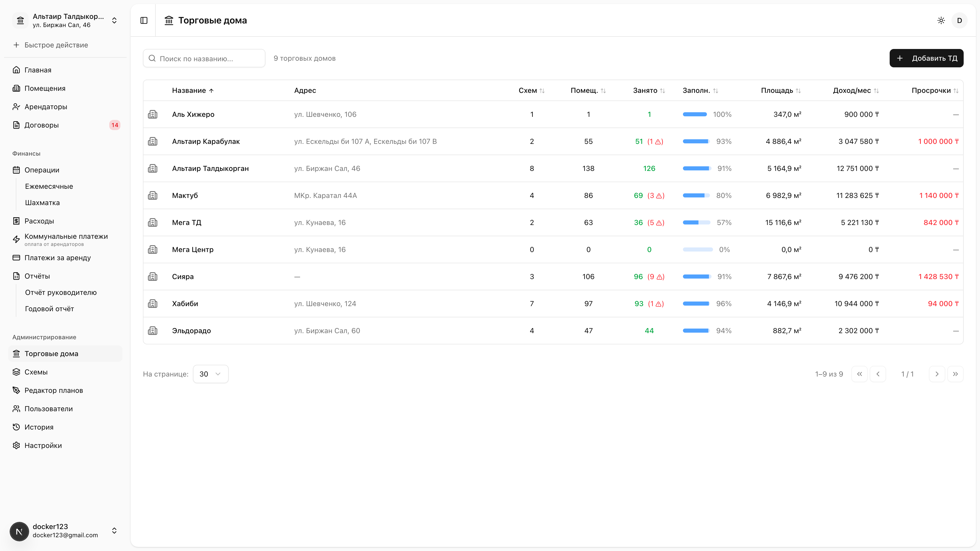980x551 pixels.
Task: Go to the previous page arrow
Action: (x=878, y=374)
